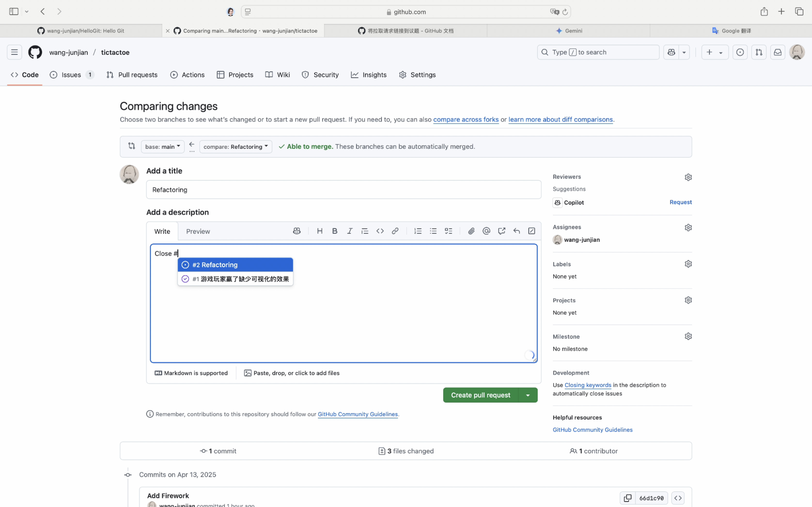Viewport: 812px width, 507px height.
Task: Click the pull request title field
Action: [344, 190]
